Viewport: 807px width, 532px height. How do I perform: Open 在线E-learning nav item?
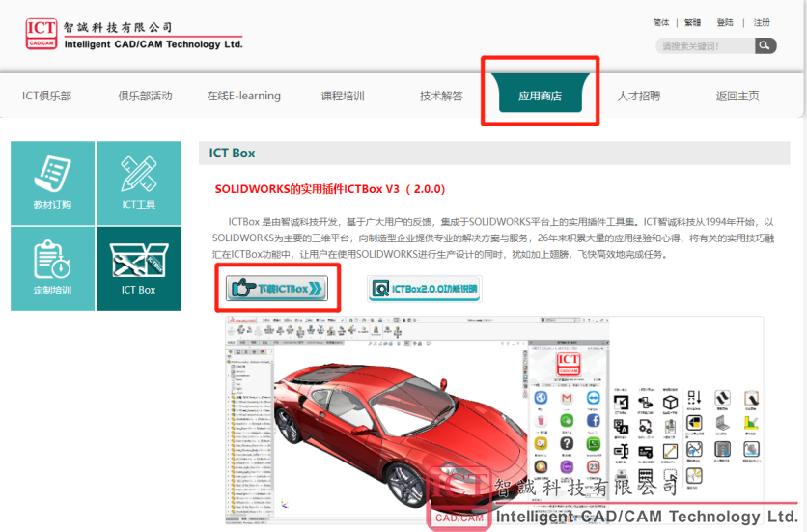coord(244,96)
